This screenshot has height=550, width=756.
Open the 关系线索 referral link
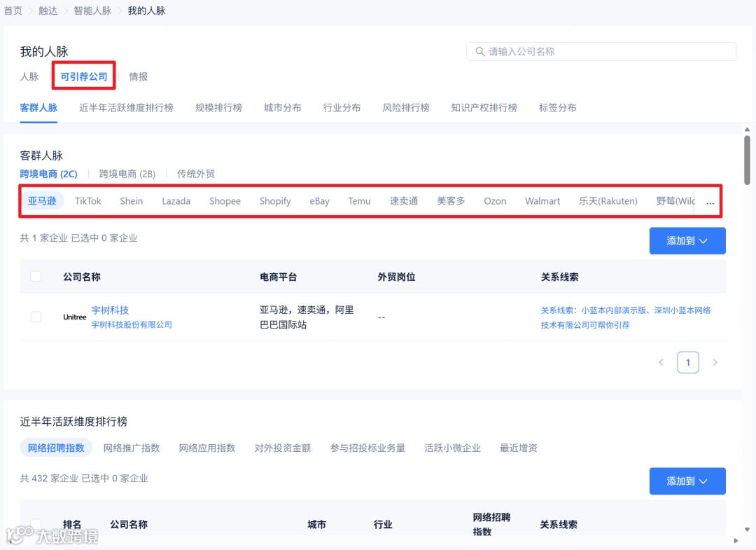coord(625,317)
